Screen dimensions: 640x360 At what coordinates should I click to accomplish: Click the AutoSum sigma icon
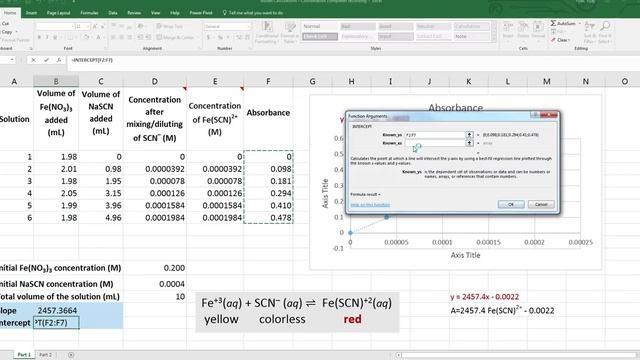(553, 23)
